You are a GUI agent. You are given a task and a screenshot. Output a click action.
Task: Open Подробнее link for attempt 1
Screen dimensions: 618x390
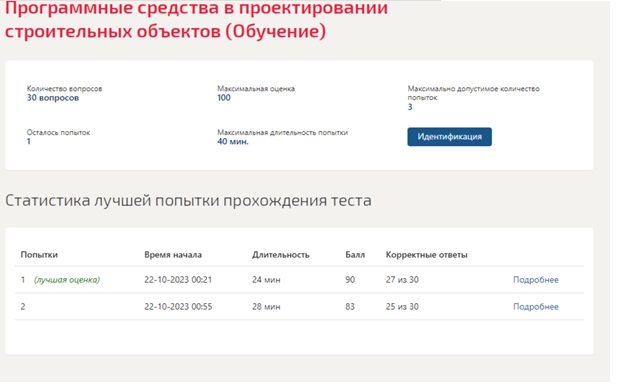pyautogui.click(x=536, y=280)
